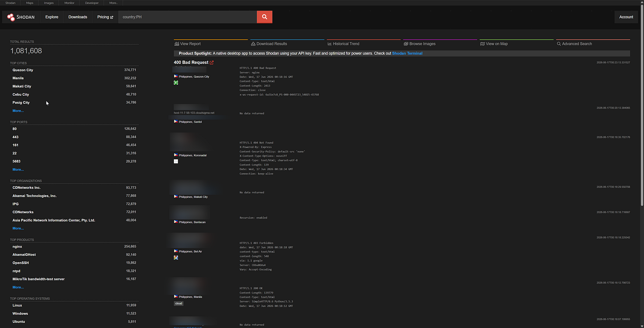Click the green favicon under Quezon City result
This screenshot has width=644, height=328.
(x=176, y=83)
